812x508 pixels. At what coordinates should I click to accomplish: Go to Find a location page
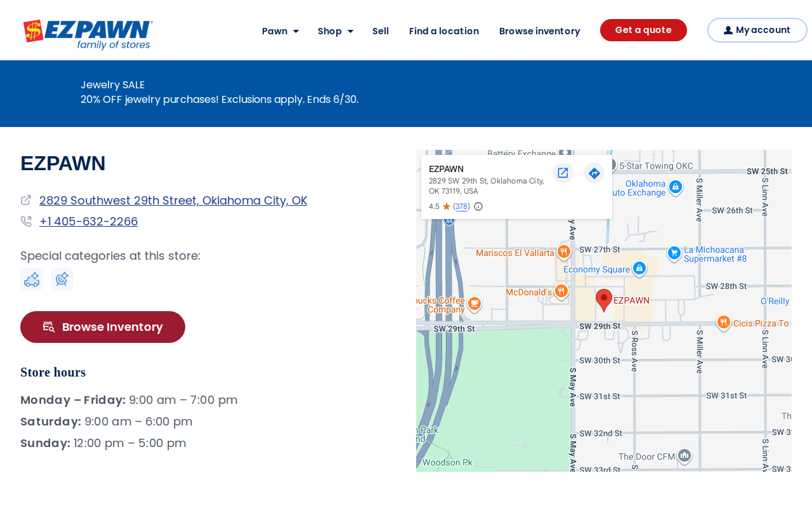[x=444, y=31]
